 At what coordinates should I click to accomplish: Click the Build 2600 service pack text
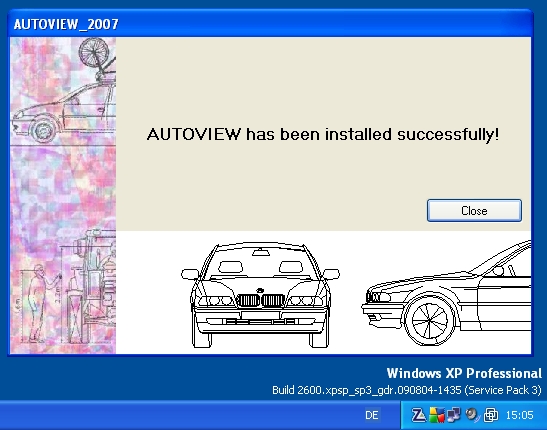407,390
